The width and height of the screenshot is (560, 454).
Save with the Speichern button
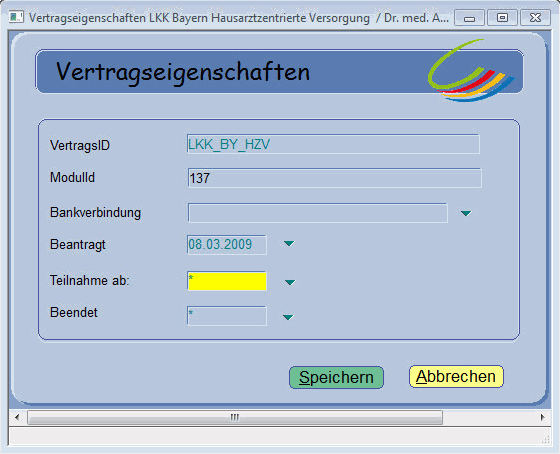(336, 377)
